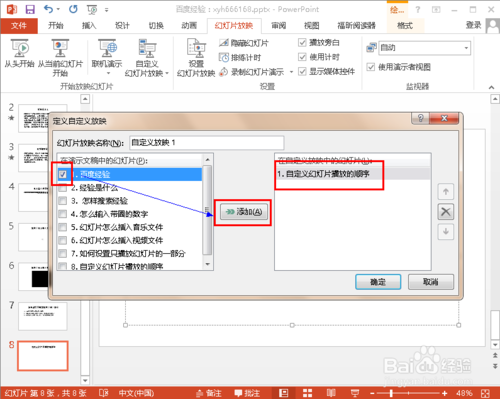500x399 pixels.
Task: Switch to the 开始 Home tab
Action: (x=56, y=26)
